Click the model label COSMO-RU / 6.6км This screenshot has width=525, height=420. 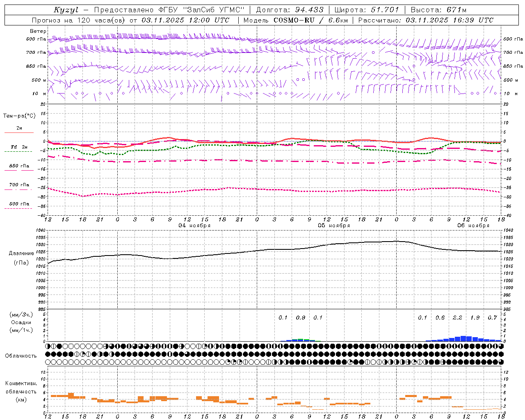click(x=311, y=20)
